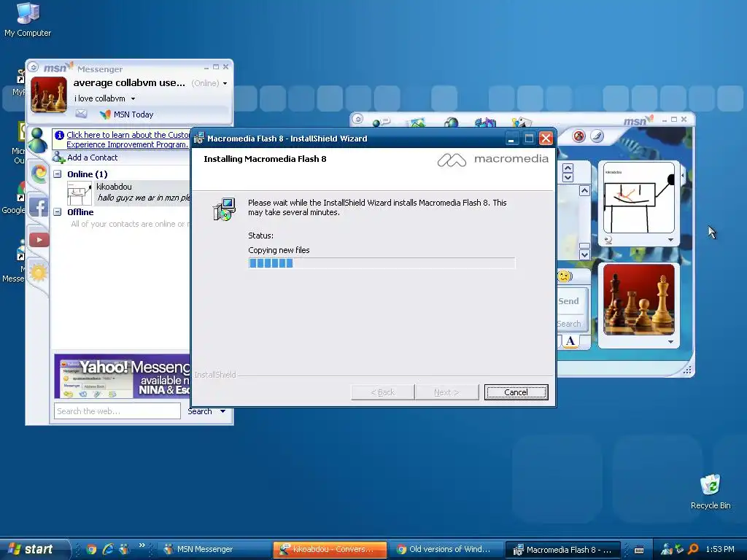Expand the Quick Launch overflow chevron
Screen dimensions: 747x560
click(142, 545)
